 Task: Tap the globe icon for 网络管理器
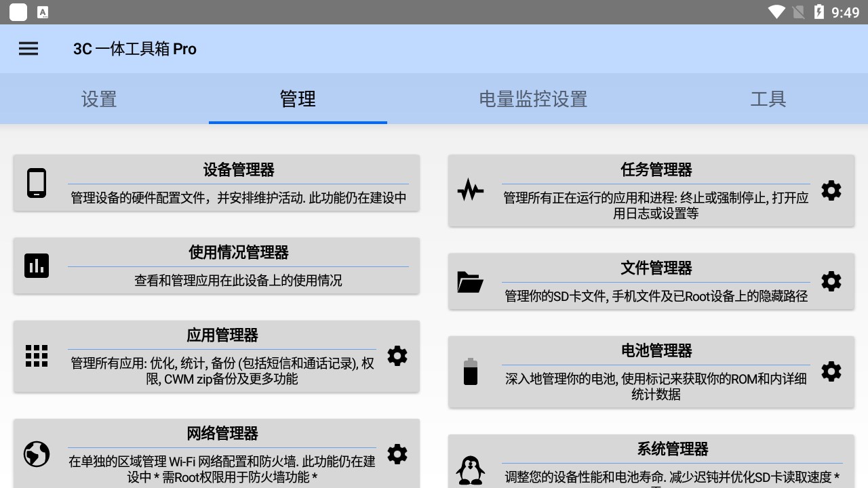click(37, 454)
